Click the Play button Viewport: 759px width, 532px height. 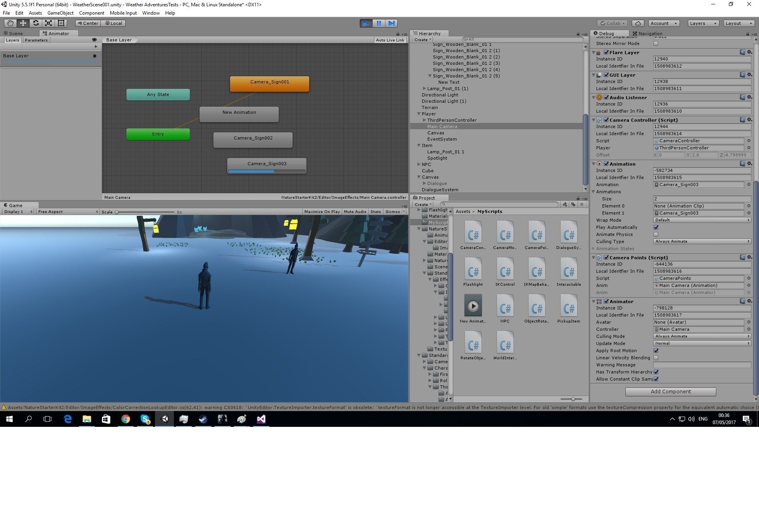coord(366,23)
